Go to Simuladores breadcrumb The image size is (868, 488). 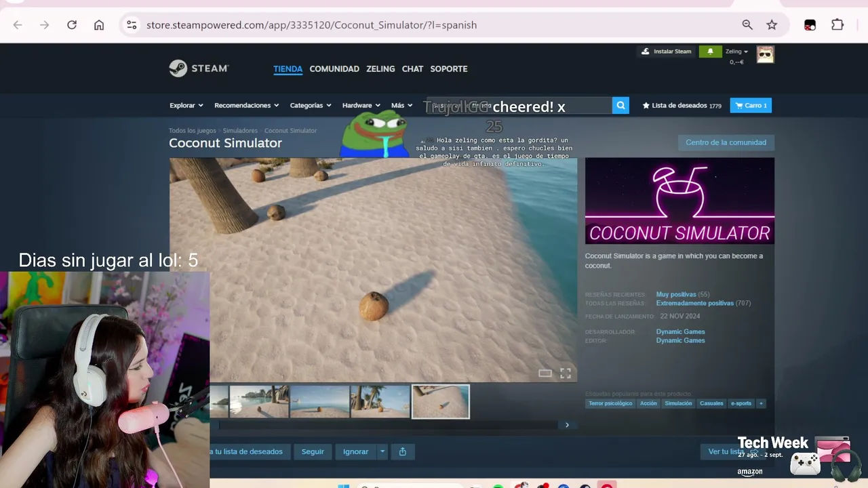click(240, 131)
